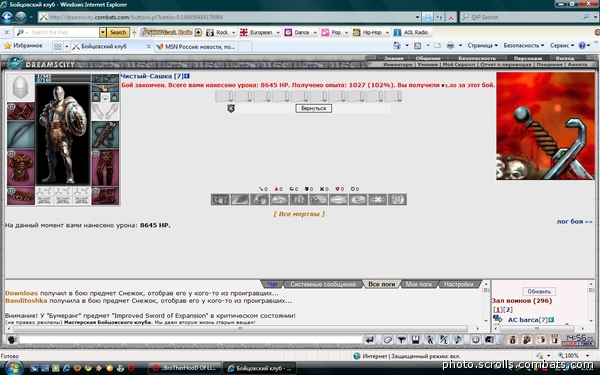
Task: Click the Вернуться button
Action: [x=313, y=108]
